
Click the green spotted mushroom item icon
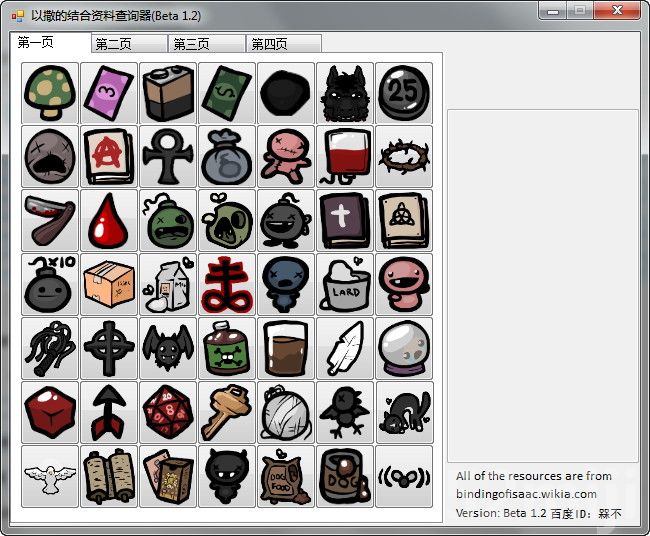coord(50,93)
